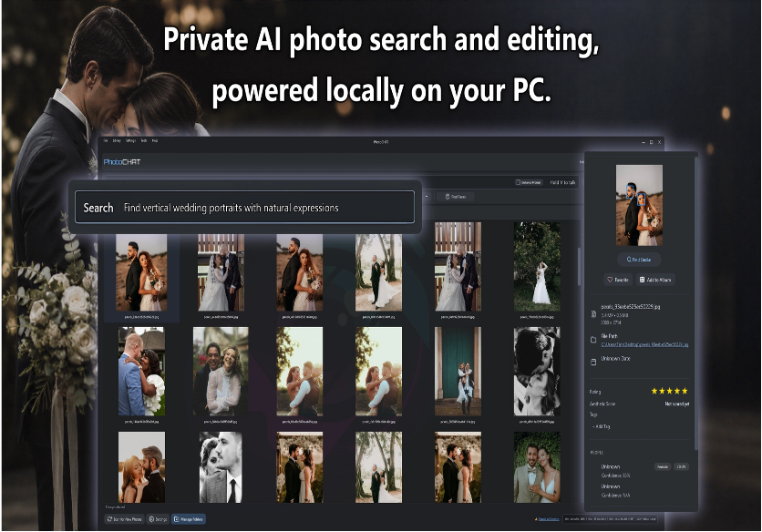
Task: Open the large preview photo in details panel
Action: pos(640,205)
